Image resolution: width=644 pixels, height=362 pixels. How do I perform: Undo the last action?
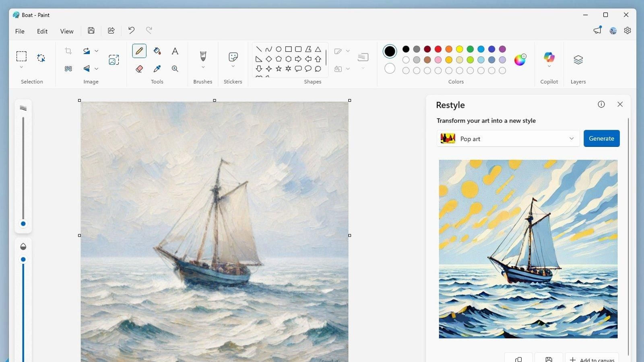(131, 30)
